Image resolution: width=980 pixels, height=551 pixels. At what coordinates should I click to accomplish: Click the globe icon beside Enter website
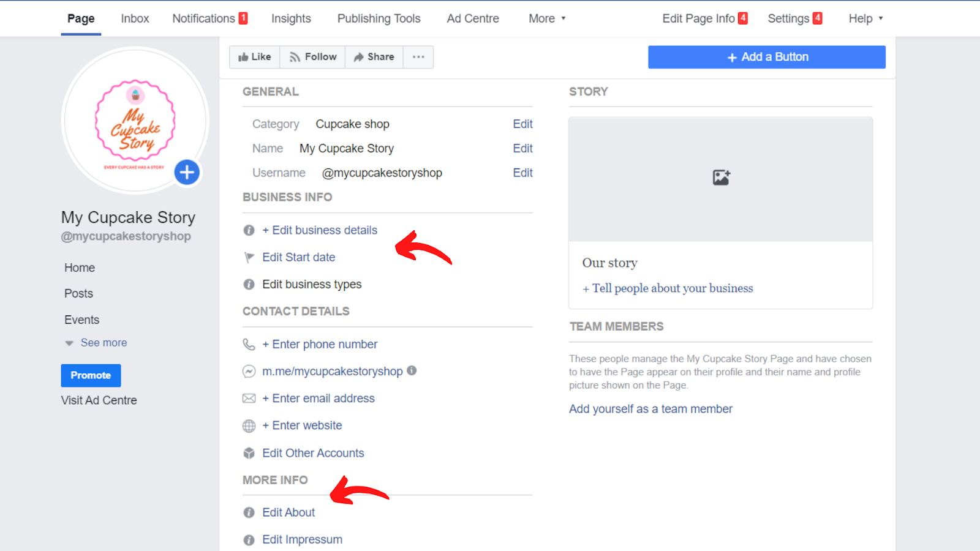249,426
